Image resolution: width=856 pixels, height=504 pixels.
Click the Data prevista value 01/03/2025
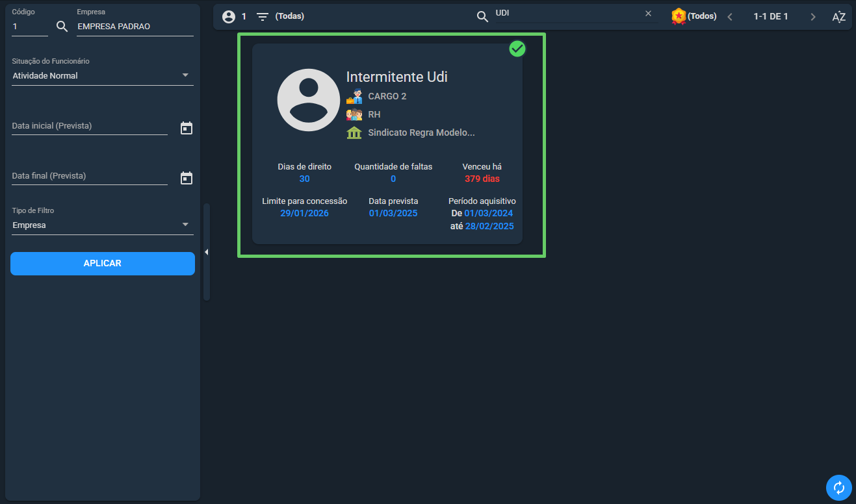[x=393, y=213]
